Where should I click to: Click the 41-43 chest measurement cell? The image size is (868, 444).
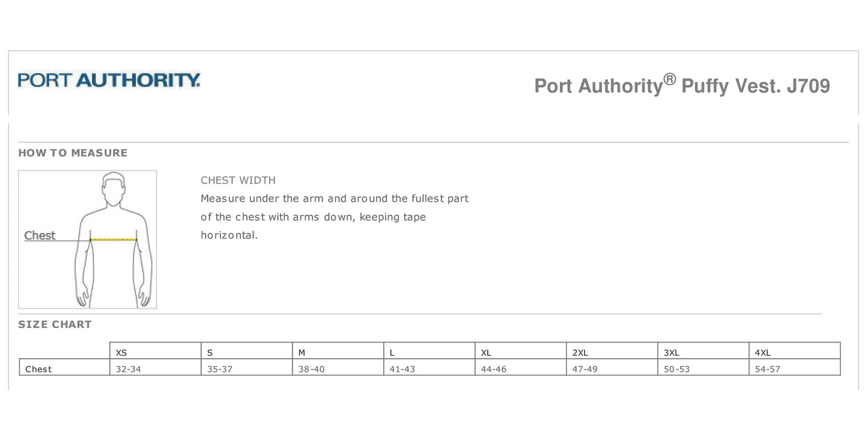[x=429, y=367]
